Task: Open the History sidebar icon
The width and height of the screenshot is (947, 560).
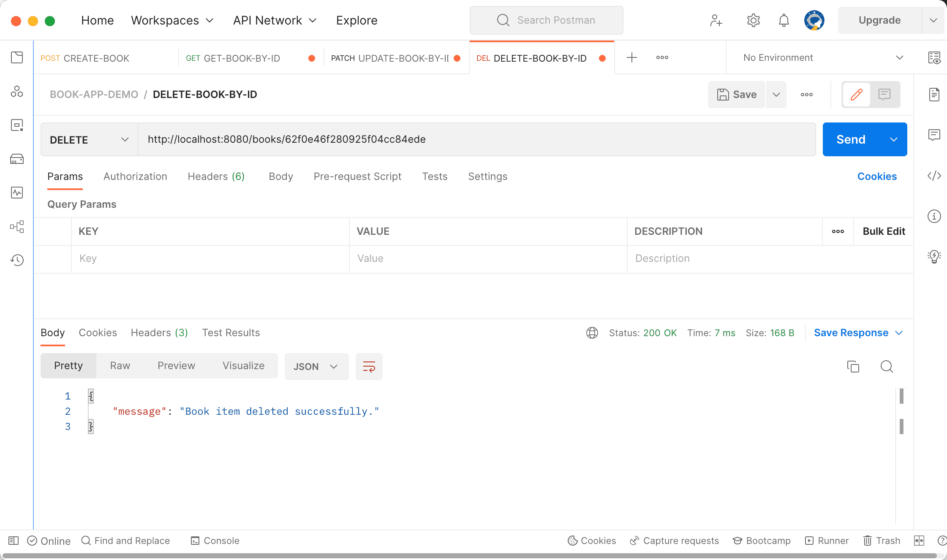Action: (x=17, y=260)
